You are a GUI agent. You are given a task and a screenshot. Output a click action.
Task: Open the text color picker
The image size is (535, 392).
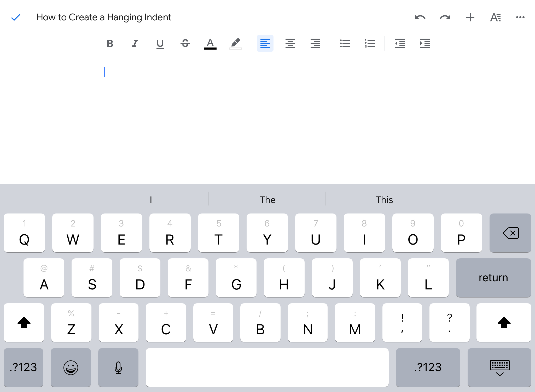coord(210,43)
